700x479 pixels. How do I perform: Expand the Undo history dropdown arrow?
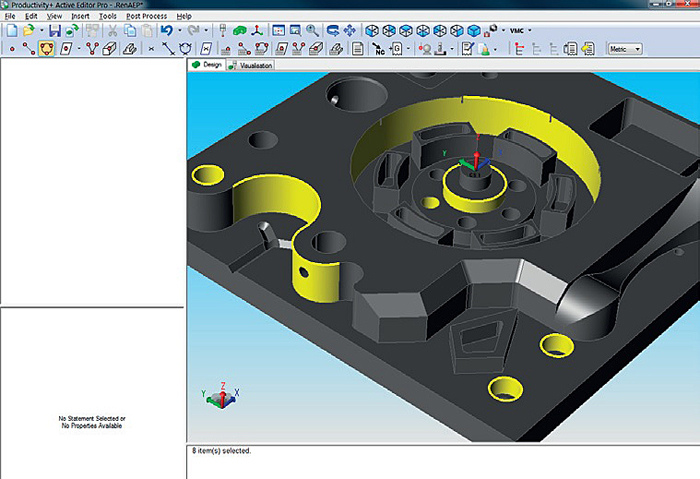click(180, 30)
